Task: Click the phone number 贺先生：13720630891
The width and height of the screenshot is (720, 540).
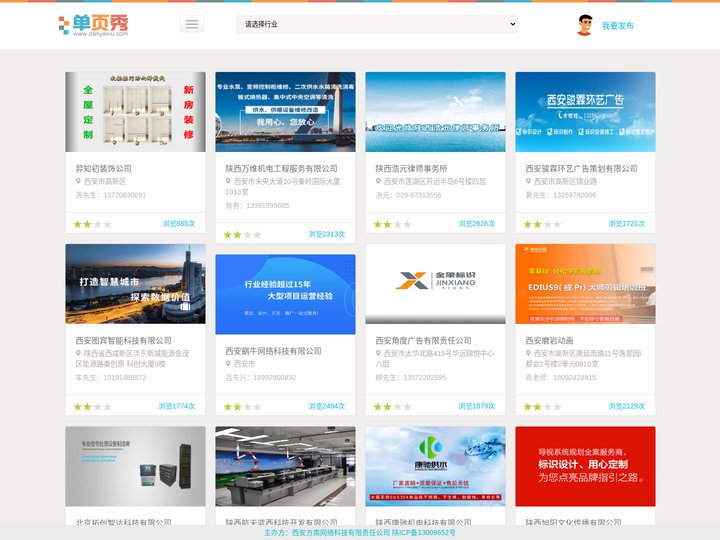Action: tap(111, 195)
